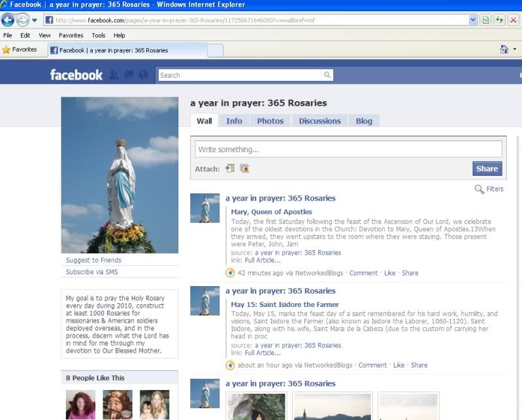
Task: Click the attach link icon
Action: click(x=230, y=169)
